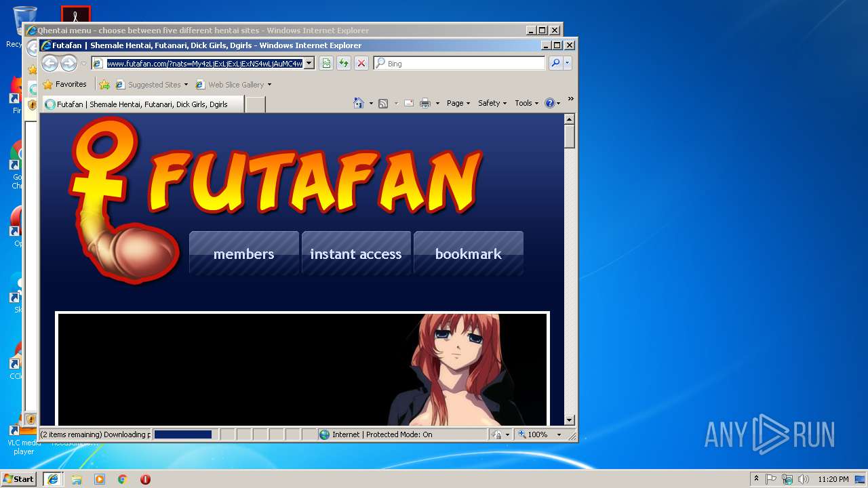
Task: Click the Refresh page icon
Action: tap(344, 64)
